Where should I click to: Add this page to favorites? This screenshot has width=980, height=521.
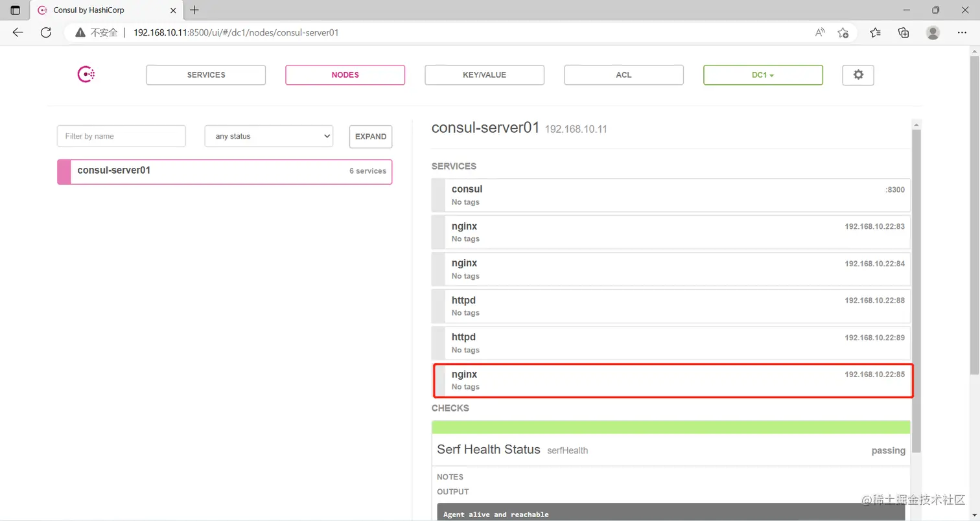[x=843, y=32]
